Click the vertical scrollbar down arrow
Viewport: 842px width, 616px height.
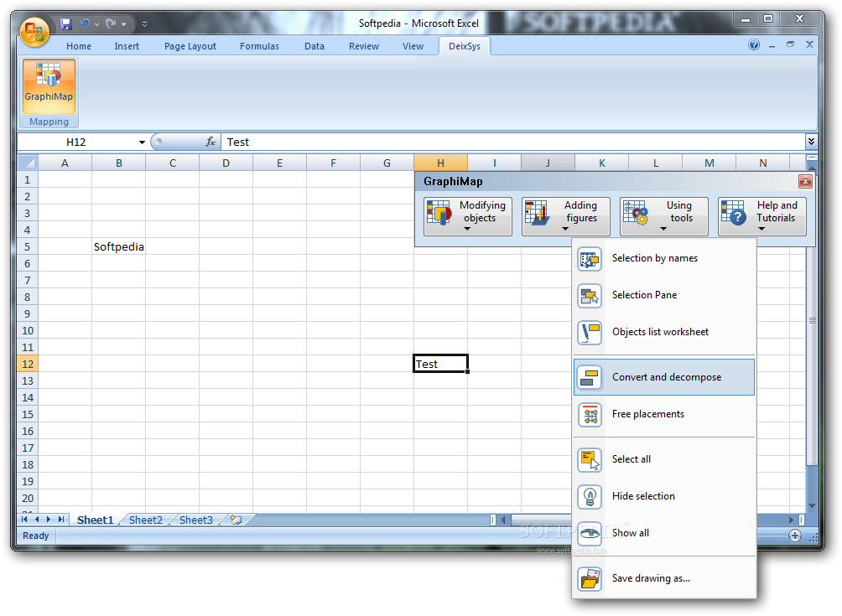pyautogui.click(x=812, y=505)
